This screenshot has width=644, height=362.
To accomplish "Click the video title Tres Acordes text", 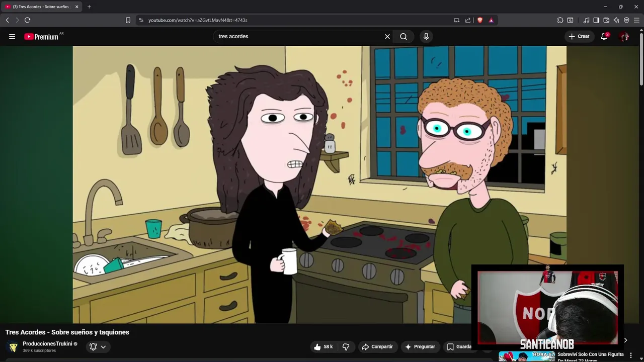I will point(67,332).
